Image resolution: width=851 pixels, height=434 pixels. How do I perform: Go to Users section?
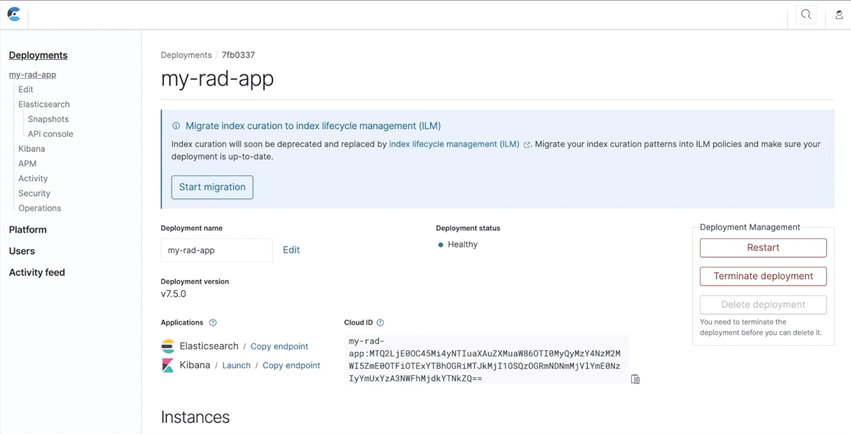pyautogui.click(x=22, y=251)
